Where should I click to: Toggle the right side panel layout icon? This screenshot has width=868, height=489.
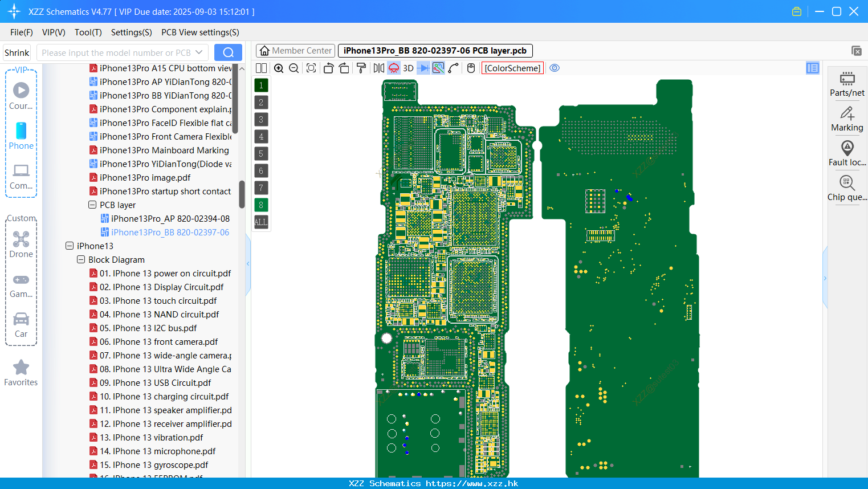click(813, 68)
